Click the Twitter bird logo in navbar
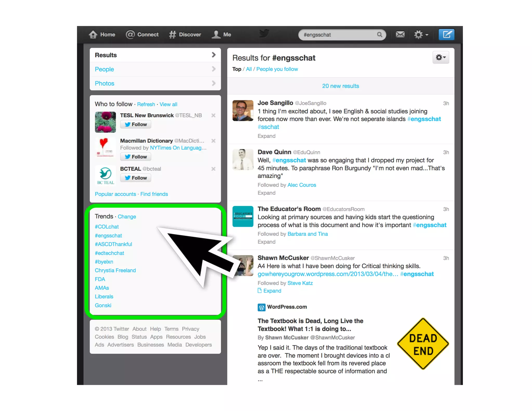Image resolution: width=532 pixels, height=411 pixels. pyautogui.click(x=264, y=34)
